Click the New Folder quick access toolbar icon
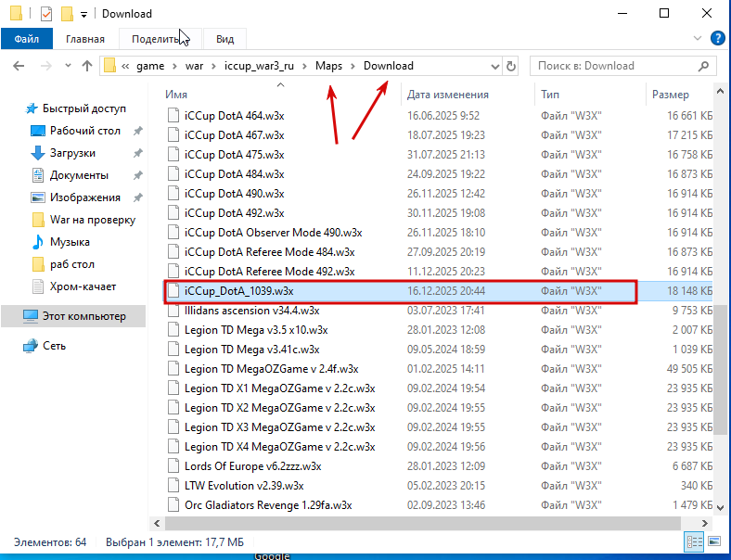731x560 pixels. [x=67, y=14]
